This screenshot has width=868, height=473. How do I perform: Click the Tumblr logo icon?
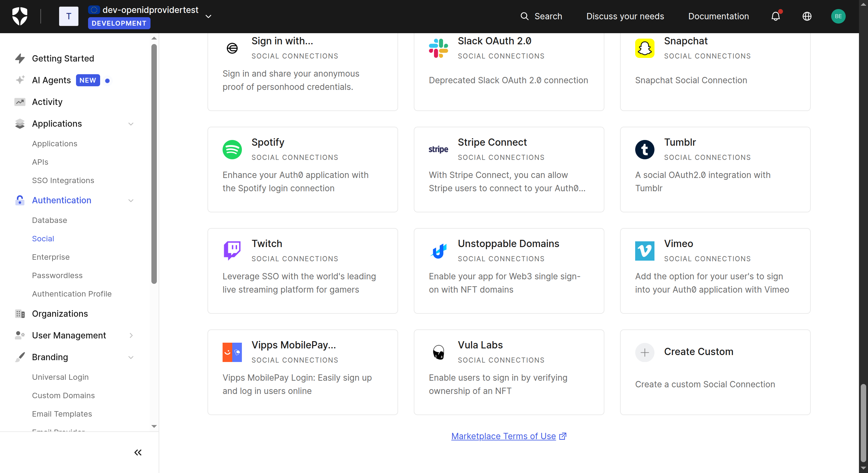[x=644, y=149]
